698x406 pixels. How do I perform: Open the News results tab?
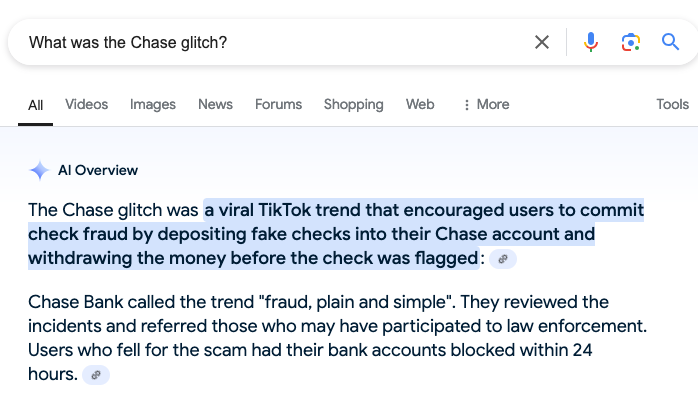pos(215,104)
